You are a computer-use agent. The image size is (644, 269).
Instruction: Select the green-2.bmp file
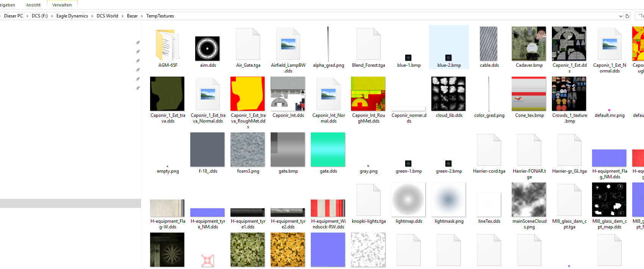pyautogui.click(x=448, y=164)
